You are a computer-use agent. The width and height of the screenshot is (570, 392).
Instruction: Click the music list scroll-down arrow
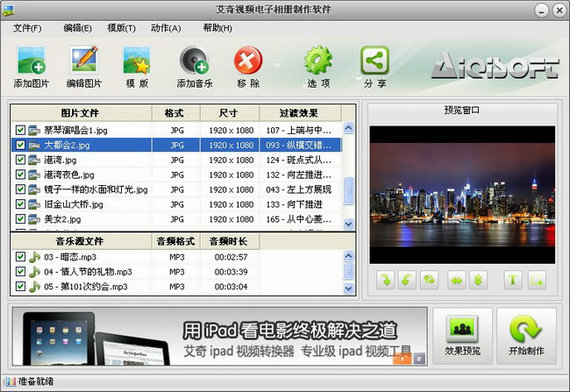click(x=348, y=289)
